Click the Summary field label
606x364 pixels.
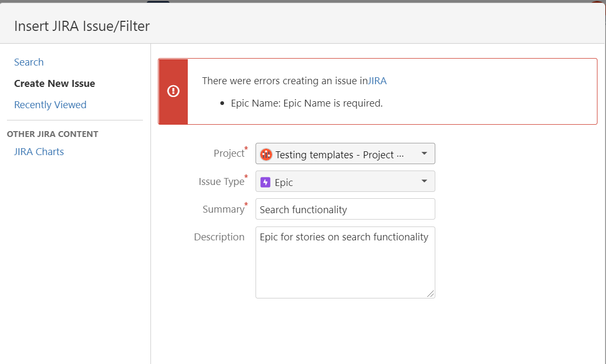224,209
